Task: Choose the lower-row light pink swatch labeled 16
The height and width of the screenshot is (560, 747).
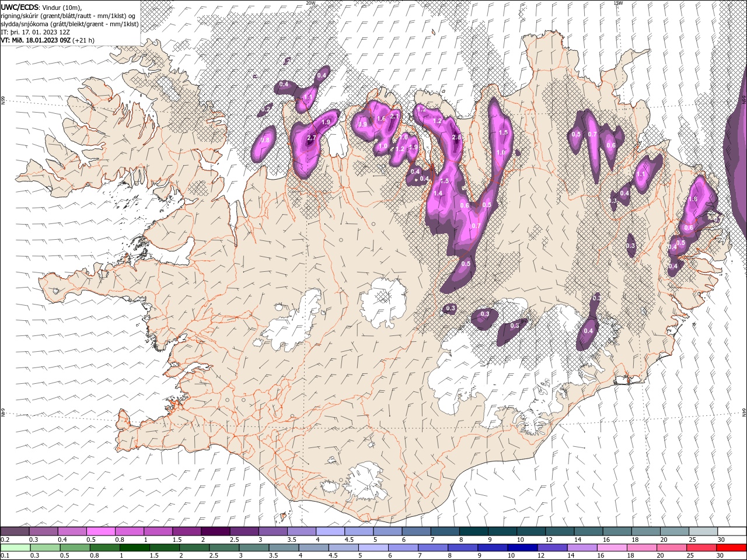Action: (x=611, y=548)
